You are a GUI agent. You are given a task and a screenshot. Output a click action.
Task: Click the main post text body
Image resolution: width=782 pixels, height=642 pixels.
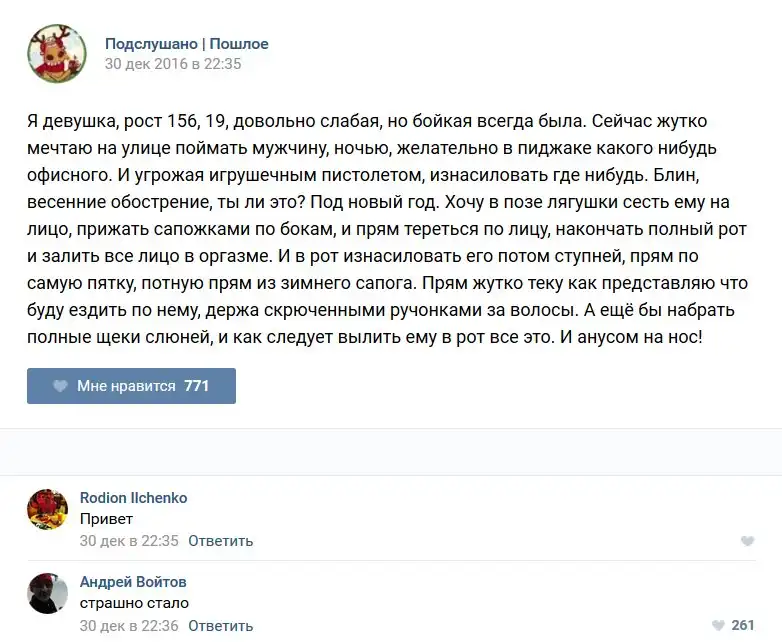coord(390,230)
